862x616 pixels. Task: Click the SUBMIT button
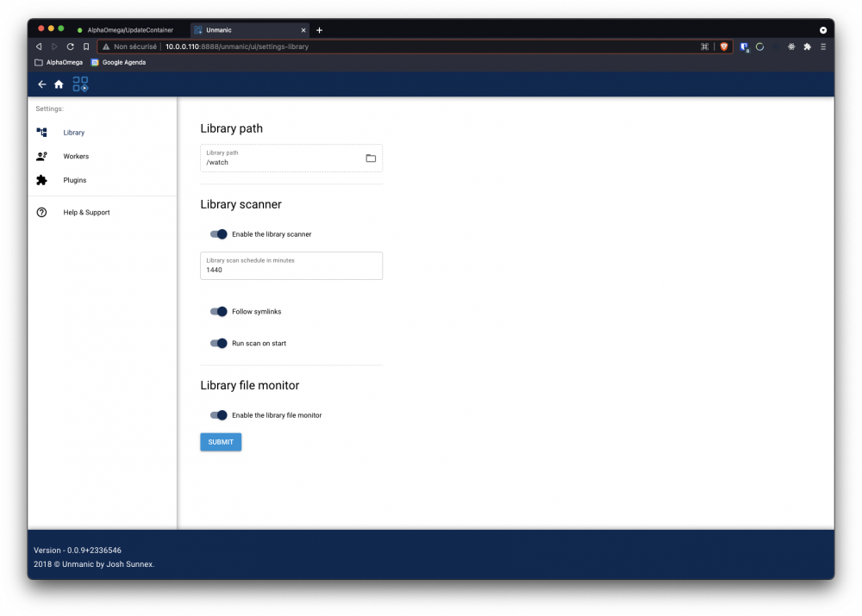click(221, 442)
